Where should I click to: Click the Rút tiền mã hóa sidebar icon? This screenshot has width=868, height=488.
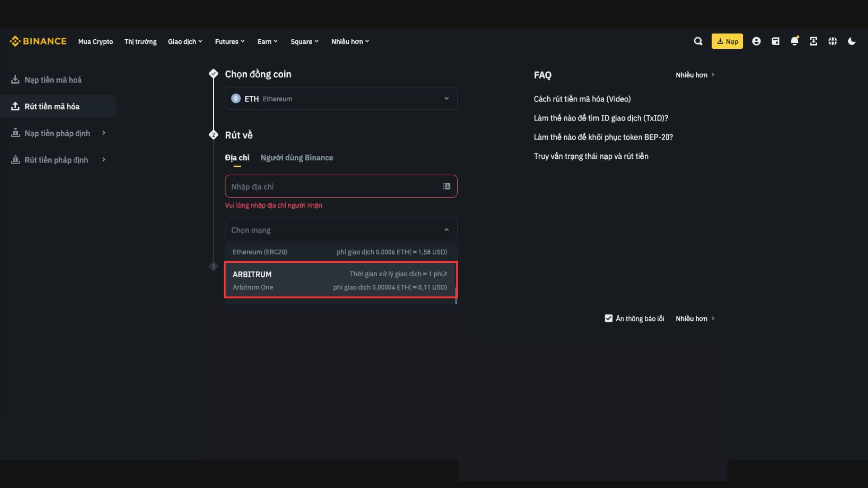[x=15, y=106]
